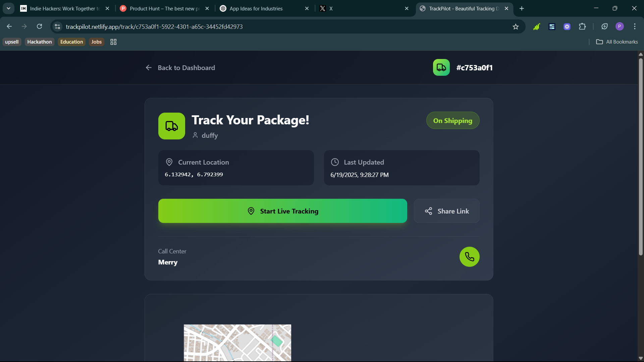
Task: Click the recipient name duffy
Action: pyautogui.click(x=210, y=135)
